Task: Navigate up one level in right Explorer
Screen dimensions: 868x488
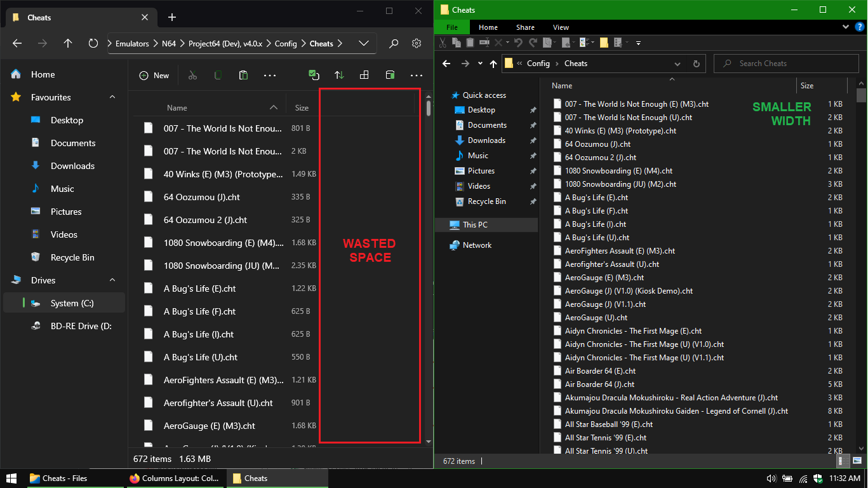Action: (493, 64)
